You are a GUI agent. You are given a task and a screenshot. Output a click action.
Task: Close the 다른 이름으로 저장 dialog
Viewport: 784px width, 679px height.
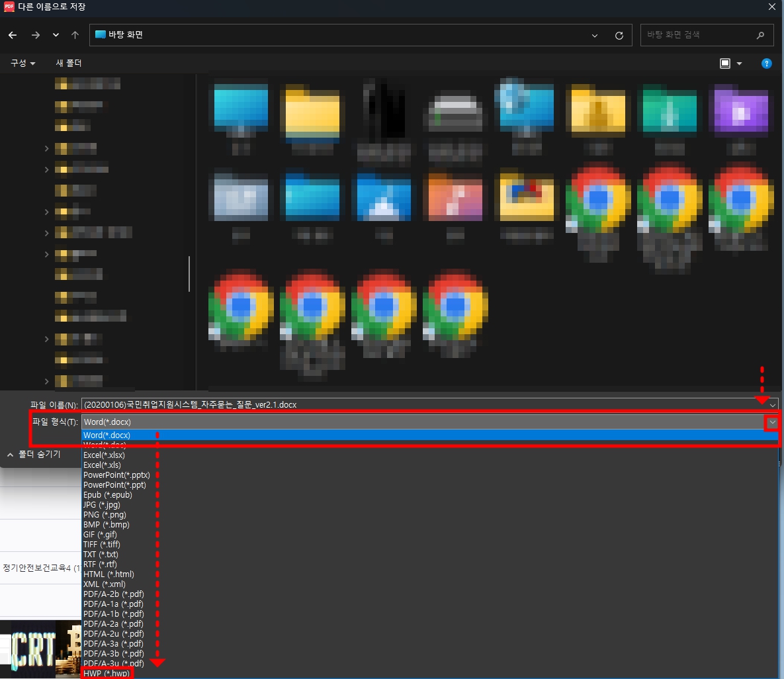coord(772,7)
